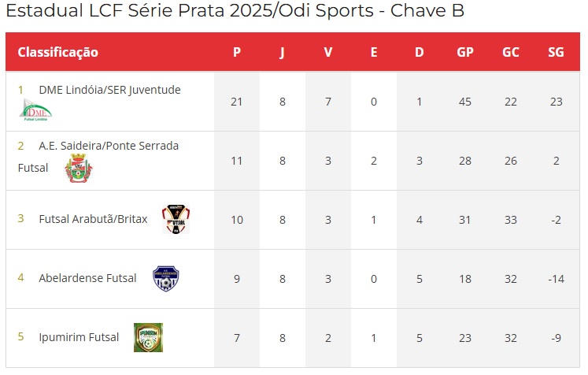Select Abelardense Futsal team name
Screen dimensions: 588x375
[x=87, y=278]
